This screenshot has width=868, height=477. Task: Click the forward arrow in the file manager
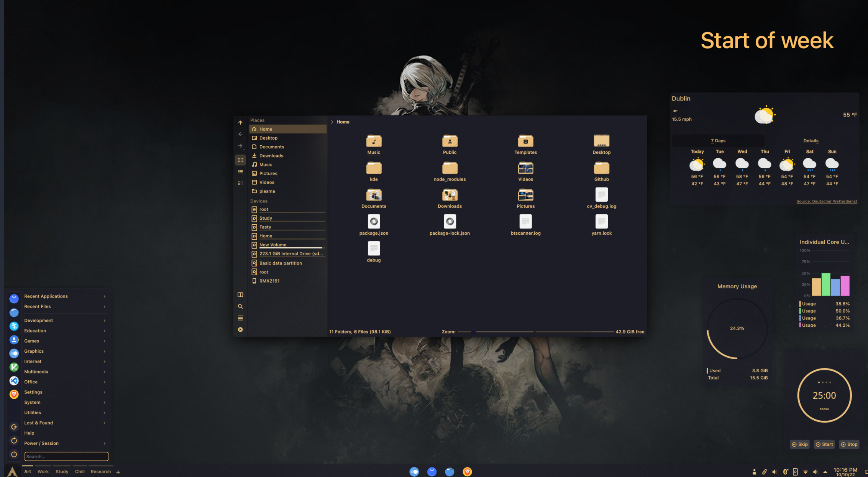[x=240, y=146]
